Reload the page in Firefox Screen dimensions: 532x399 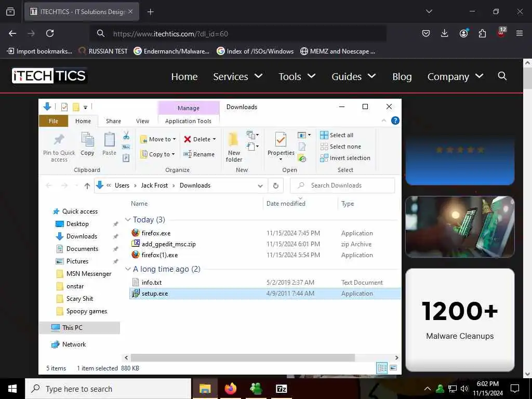pos(50,33)
